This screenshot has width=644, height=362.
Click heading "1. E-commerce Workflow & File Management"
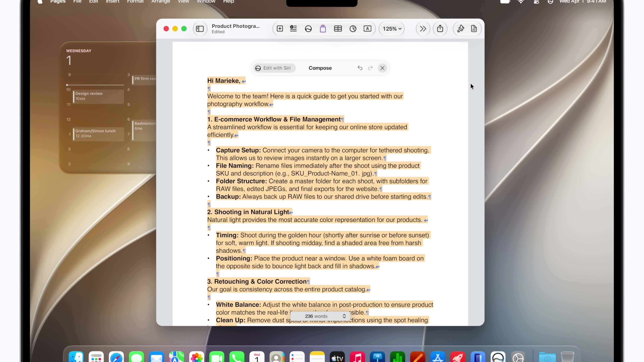274,119
